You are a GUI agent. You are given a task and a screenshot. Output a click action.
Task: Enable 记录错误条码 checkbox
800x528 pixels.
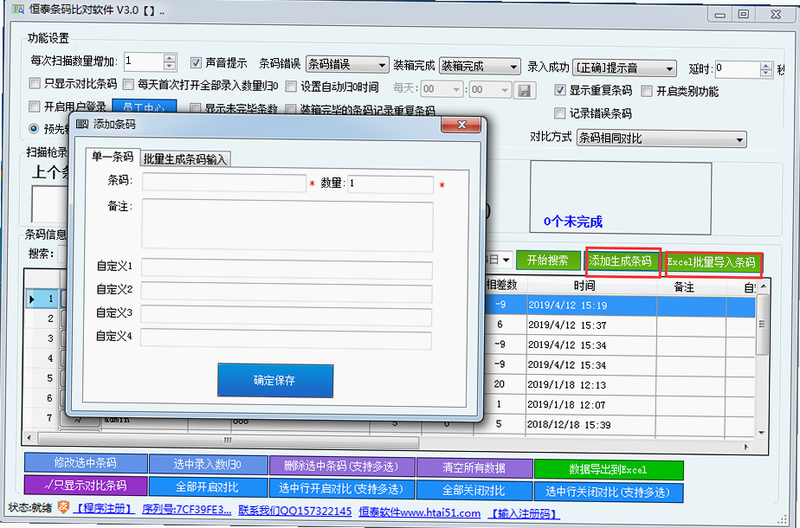point(560,113)
